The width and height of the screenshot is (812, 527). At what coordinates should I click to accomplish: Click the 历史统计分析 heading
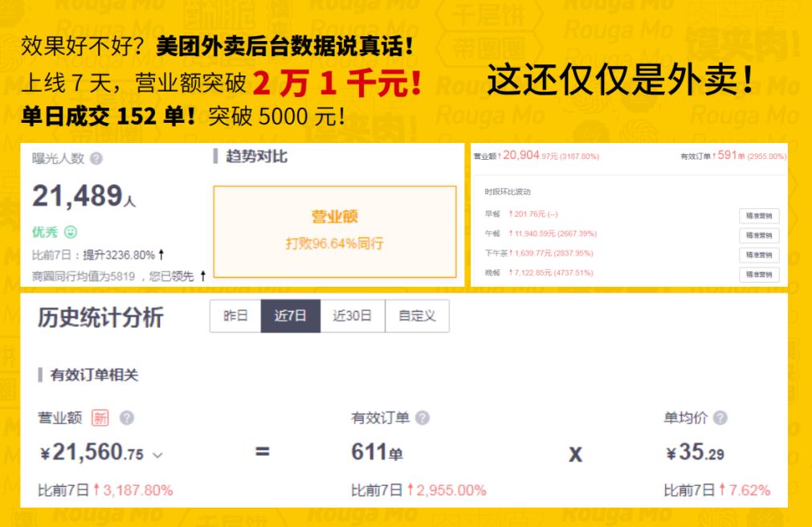tap(100, 317)
